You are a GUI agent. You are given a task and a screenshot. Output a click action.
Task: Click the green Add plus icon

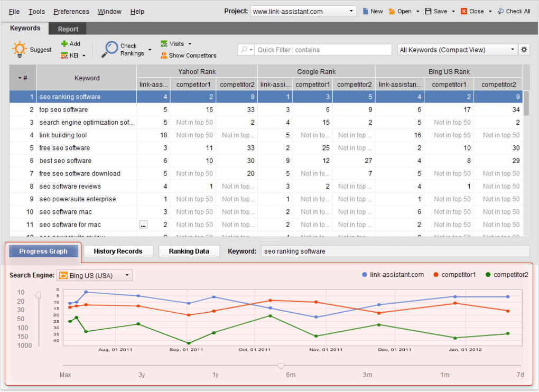pyautogui.click(x=64, y=44)
